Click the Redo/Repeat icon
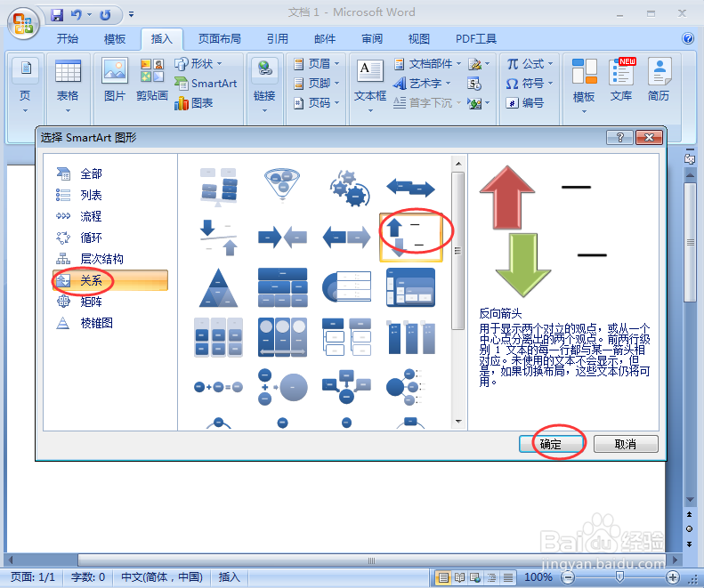This screenshot has width=704, height=588. pos(105,15)
